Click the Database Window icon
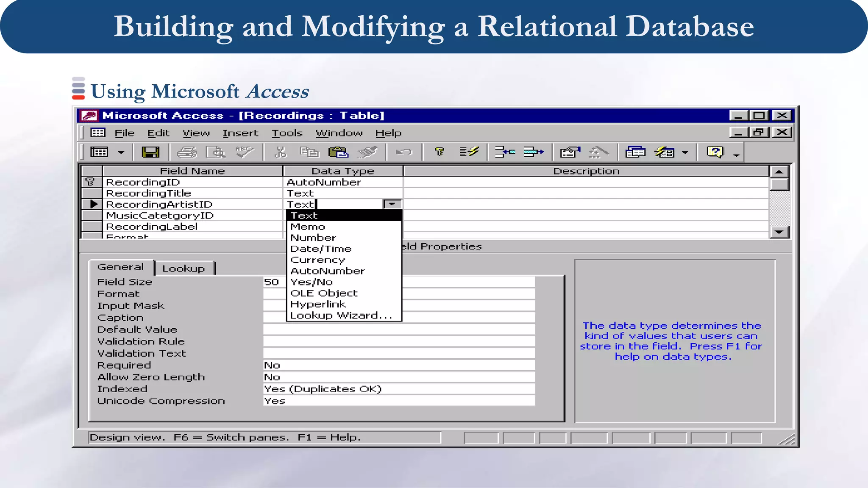Screen dimensions: 868x488 [x=635, y=152]
